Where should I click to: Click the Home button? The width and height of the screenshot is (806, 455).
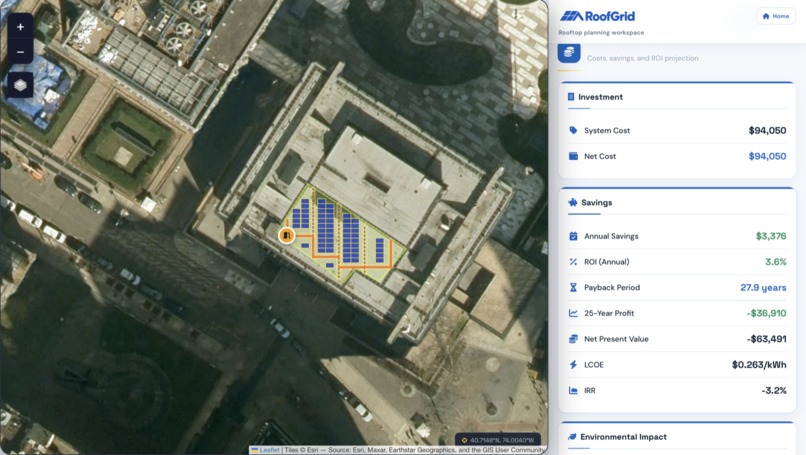click(776, 16)
